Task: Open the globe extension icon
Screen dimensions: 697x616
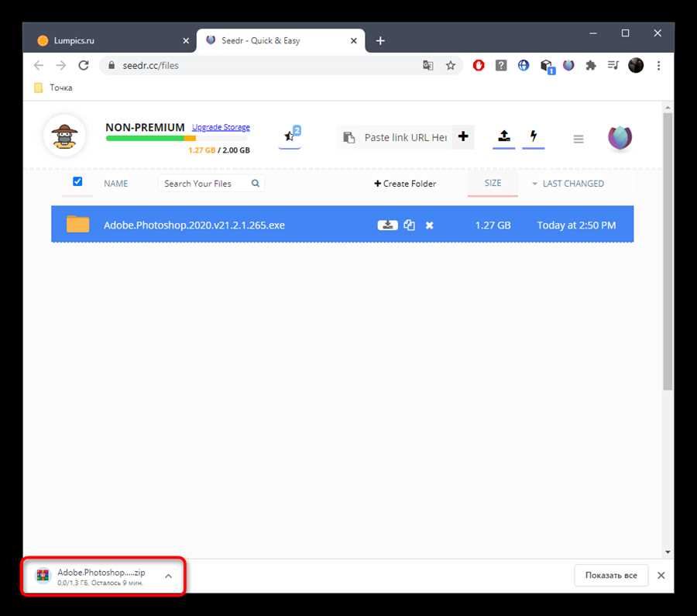Action: click(x=524, y=65)
